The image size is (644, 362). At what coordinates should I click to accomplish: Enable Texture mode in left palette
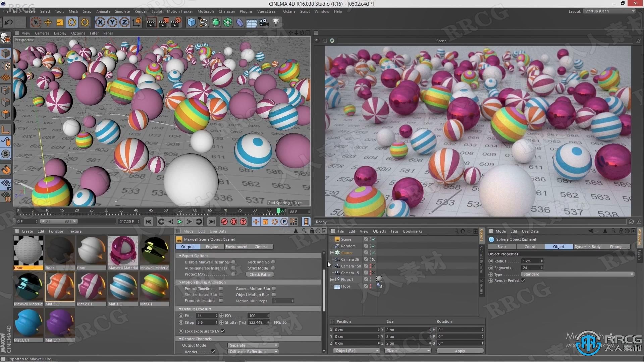pos(6,65)
